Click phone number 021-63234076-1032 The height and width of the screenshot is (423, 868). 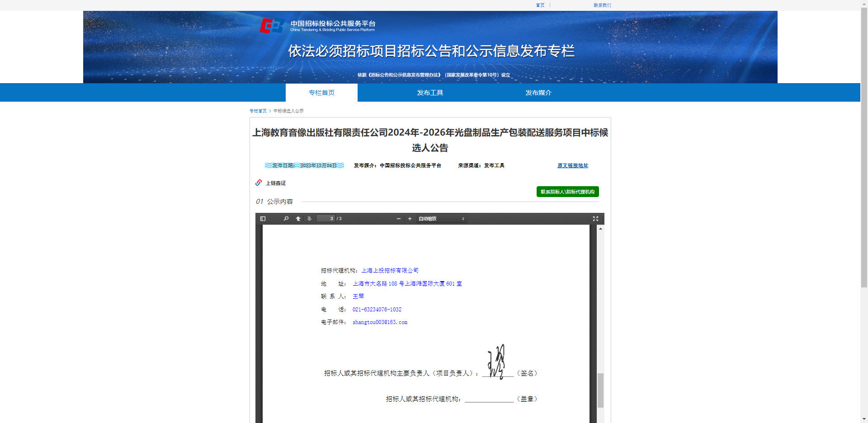click(377, 310)
